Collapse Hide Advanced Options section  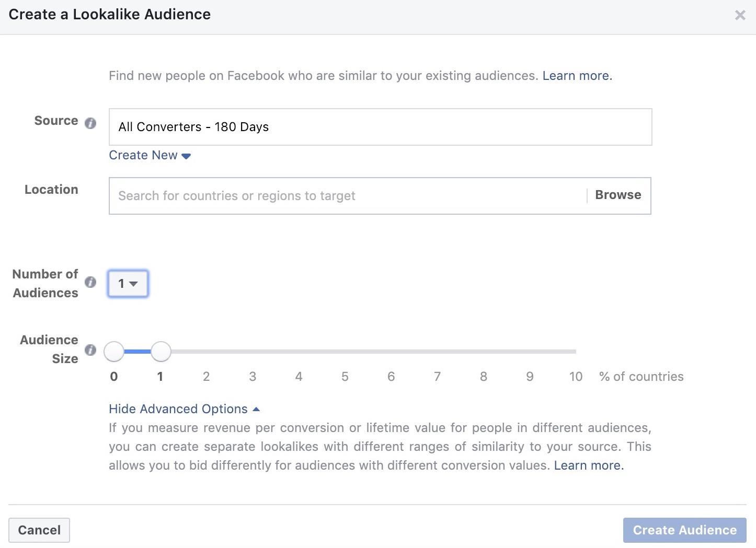pyautogui.click(x=184, y=409)
